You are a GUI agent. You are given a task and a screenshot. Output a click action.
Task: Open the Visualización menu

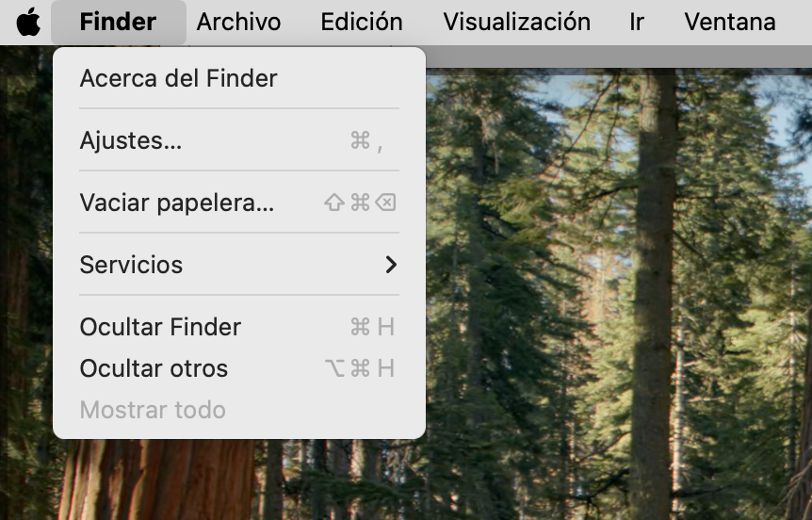(x=516, y=23)
